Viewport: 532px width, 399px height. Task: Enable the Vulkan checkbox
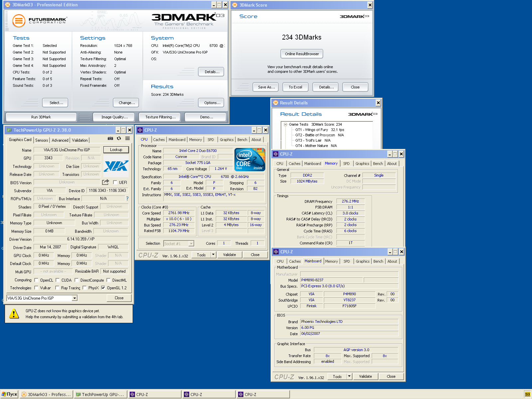coord(36,288)
